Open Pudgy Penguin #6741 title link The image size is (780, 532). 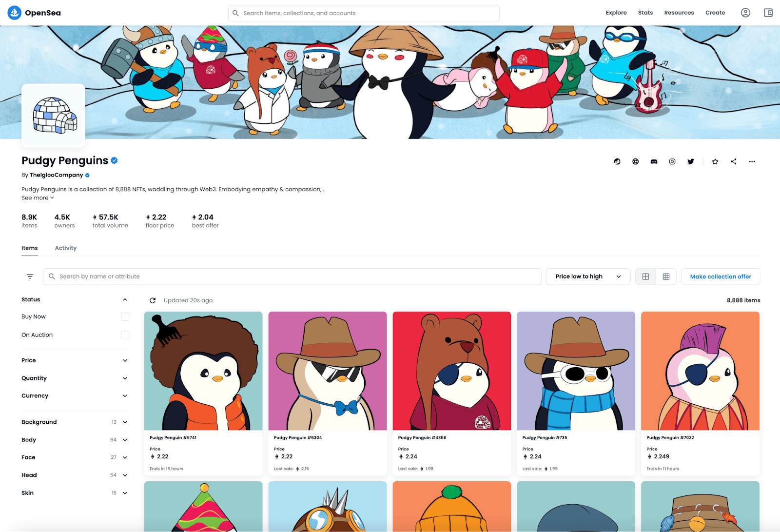(173, 438)
